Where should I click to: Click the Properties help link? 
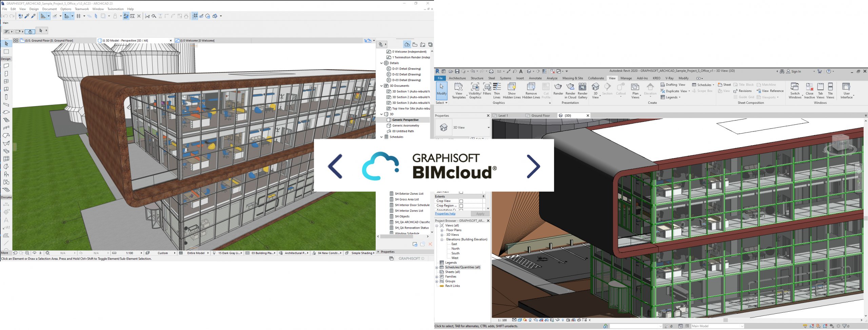[x=445, y=214]
